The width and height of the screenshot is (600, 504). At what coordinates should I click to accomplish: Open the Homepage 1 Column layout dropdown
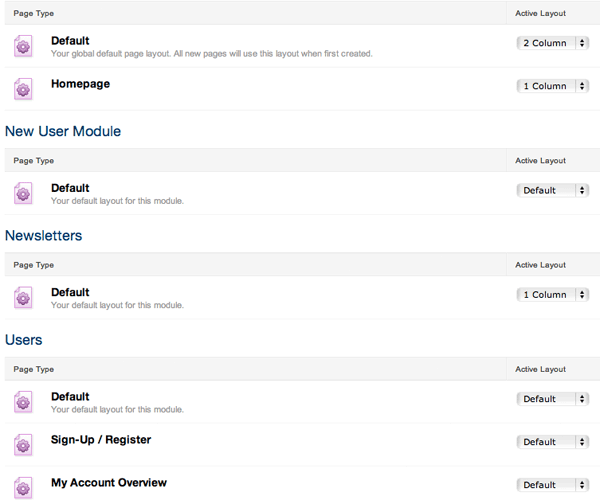[x=553, y=86]
